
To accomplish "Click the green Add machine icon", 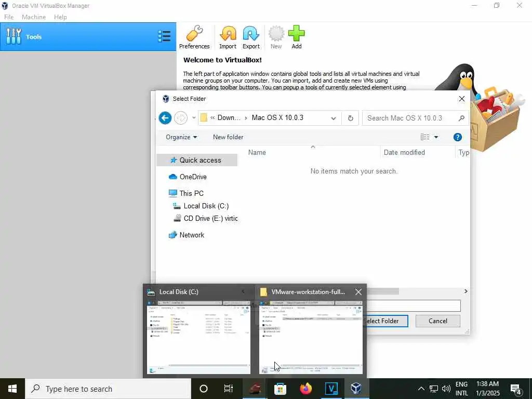I will pos(297,37).
